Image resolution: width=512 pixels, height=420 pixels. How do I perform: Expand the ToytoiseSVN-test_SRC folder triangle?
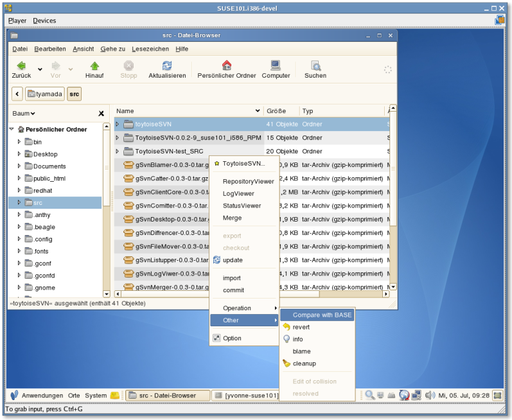pyautogui.click(x=117, y=151)
